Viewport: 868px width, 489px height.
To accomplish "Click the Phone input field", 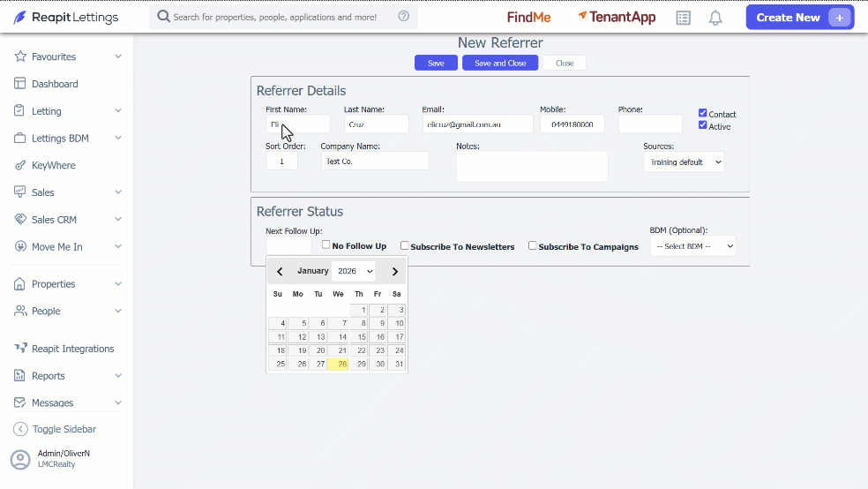I will tap(650, 124).
